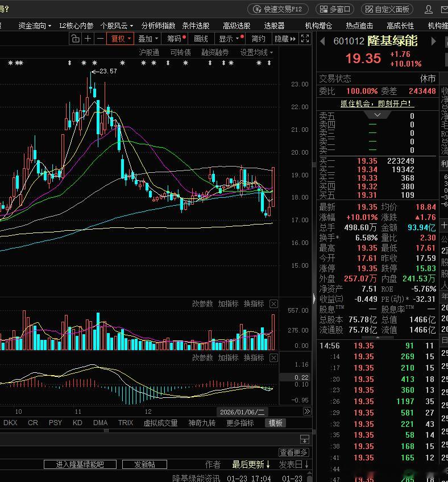Select 可转债 marker option
The height and width of the screenshot is (482, 448).
(x=180, y=52)
